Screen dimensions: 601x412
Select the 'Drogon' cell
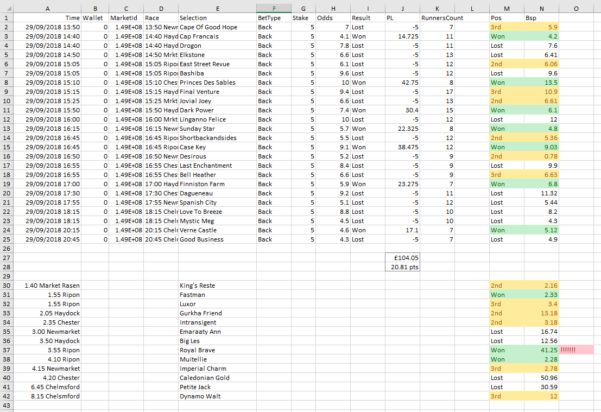coord(217,45)
